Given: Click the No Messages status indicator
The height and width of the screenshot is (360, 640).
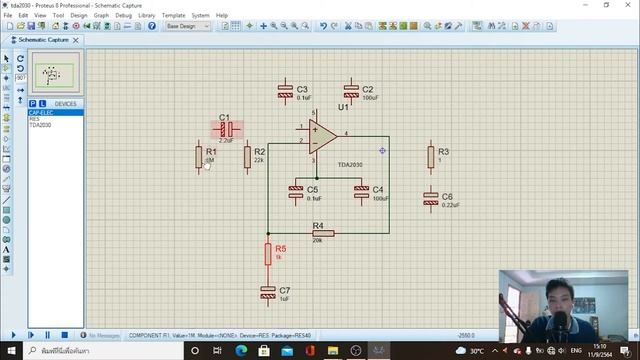Looking at the screenshot, I should pos(100,336).
